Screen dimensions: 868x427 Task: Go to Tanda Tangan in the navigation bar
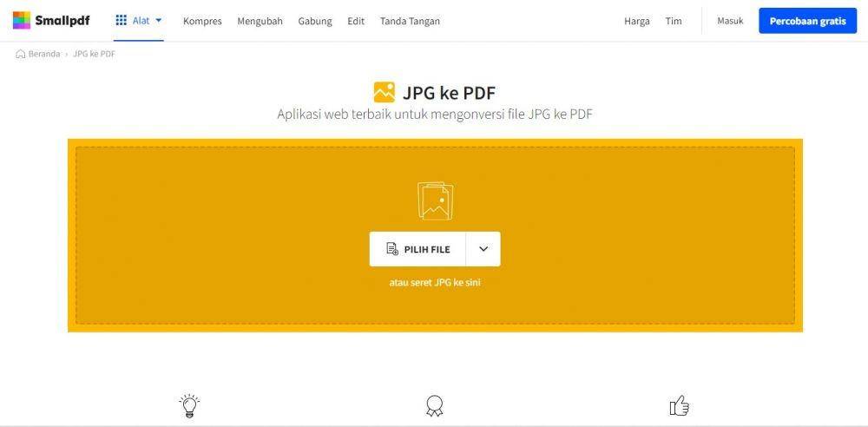coord(410,21)
